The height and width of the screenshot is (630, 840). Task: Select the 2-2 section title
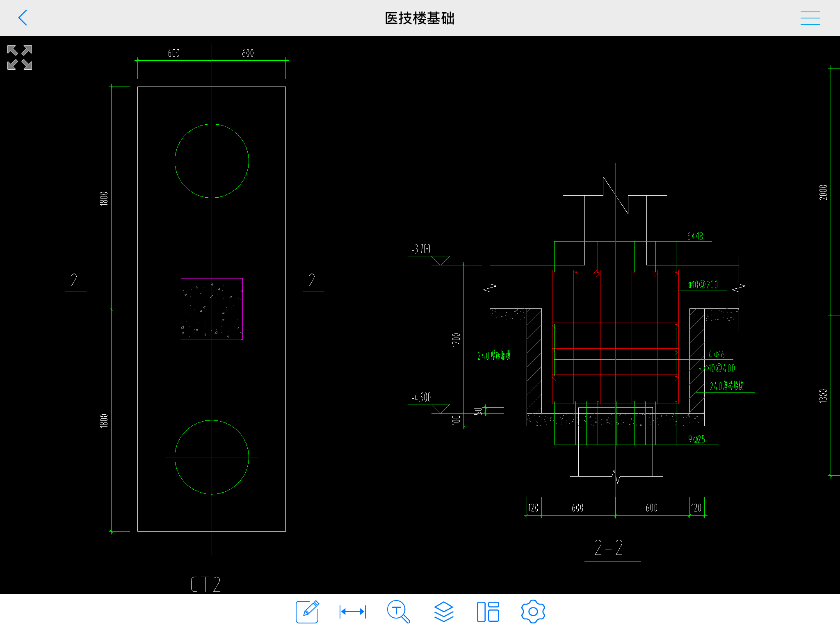click(x=609, y=548)
